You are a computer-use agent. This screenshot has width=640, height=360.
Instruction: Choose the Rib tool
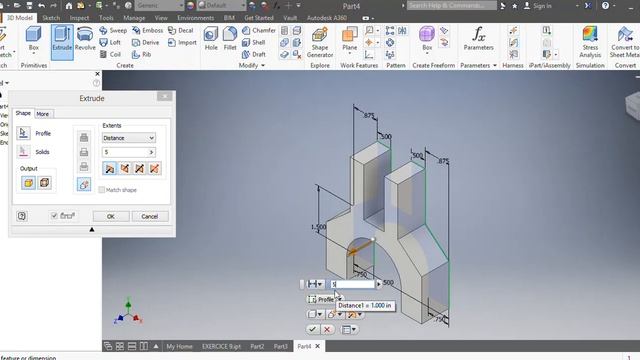coord(142,54)
